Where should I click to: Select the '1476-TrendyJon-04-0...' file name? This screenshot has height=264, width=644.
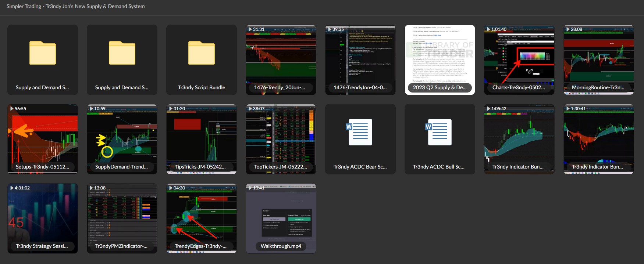coord(360,87)
